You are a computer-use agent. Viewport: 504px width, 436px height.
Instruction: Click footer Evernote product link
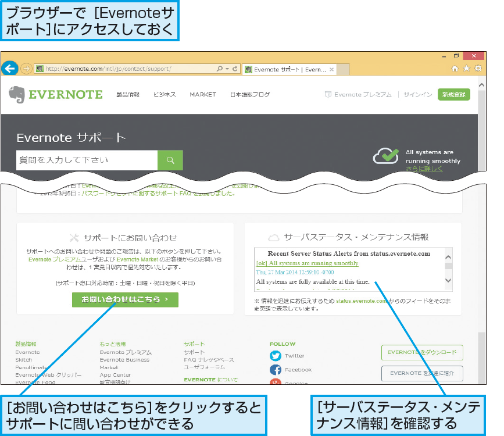tap(28, 352)
